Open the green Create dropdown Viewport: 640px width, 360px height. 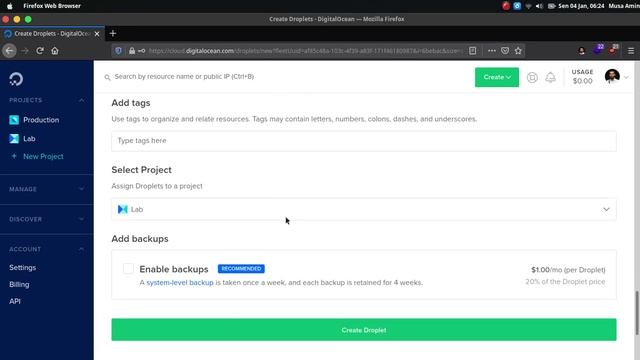[x=497, y=77]
